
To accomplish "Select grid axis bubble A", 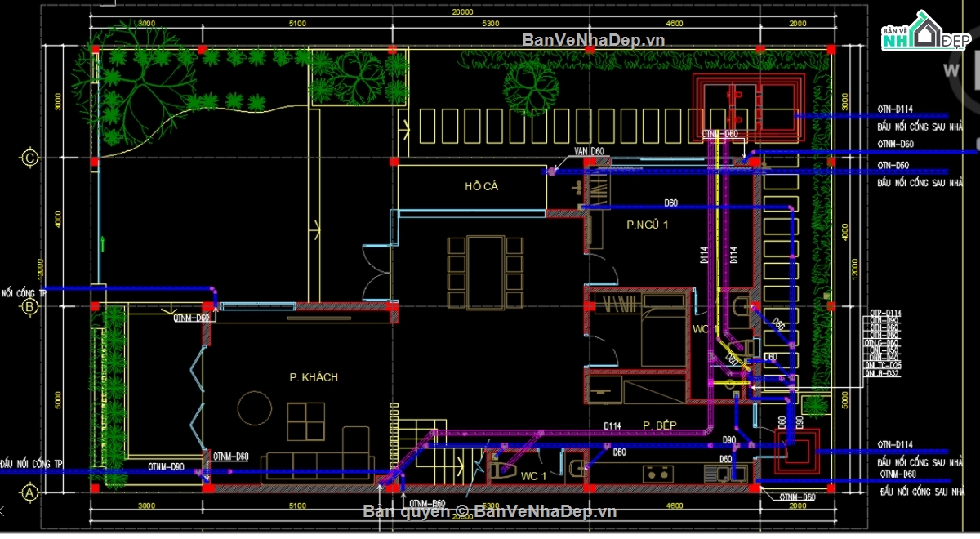I will pyautogui.click(x=30, y=492).
